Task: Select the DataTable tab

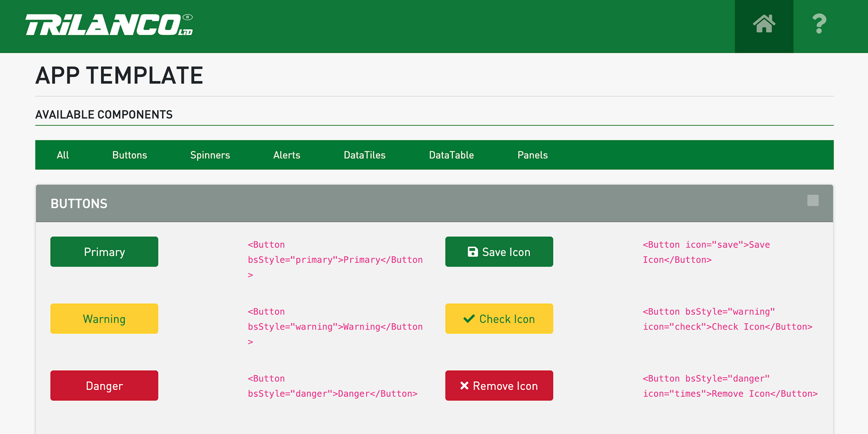Action: pyautogui.click(x=451, y=155)
